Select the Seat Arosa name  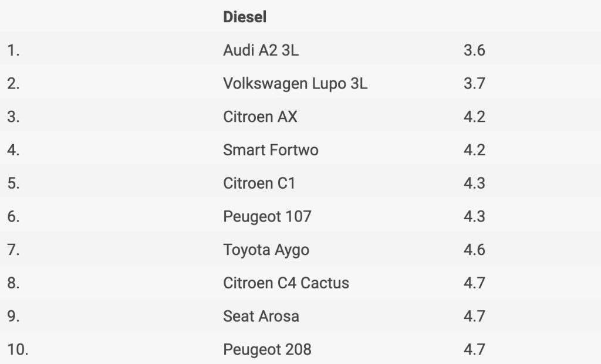[x=261, y=317]
